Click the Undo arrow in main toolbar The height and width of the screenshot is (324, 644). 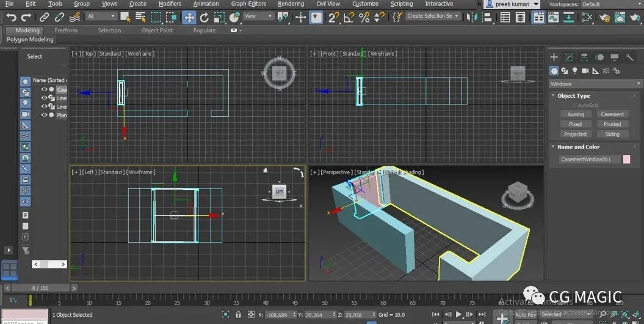pyautogui.click(x=11, y=17)
